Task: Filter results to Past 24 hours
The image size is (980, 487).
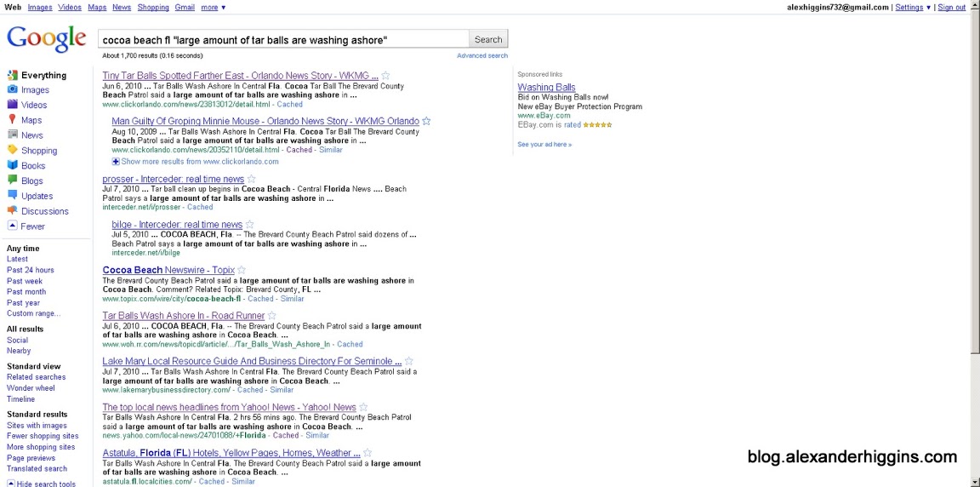Action: [x=30, y=270]
